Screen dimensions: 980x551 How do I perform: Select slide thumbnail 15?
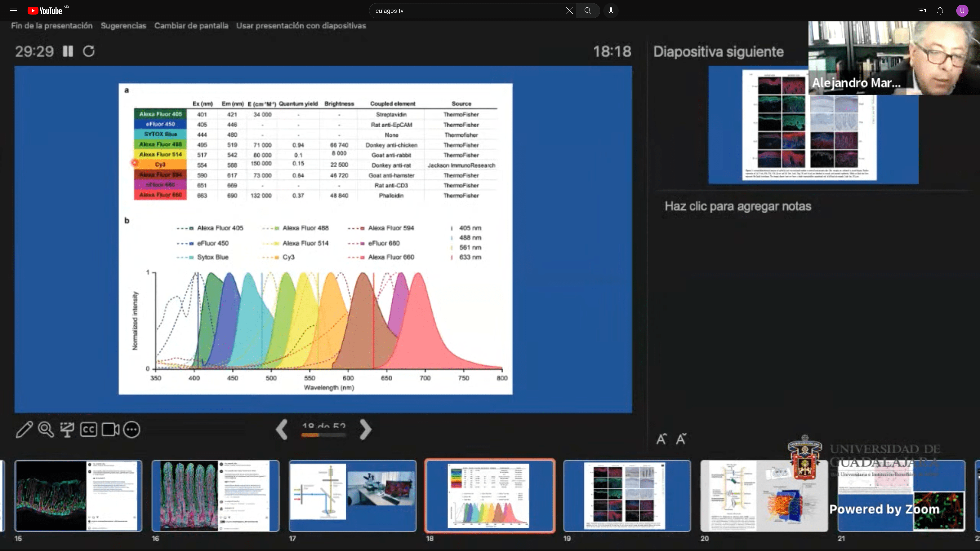coord(78,496)
